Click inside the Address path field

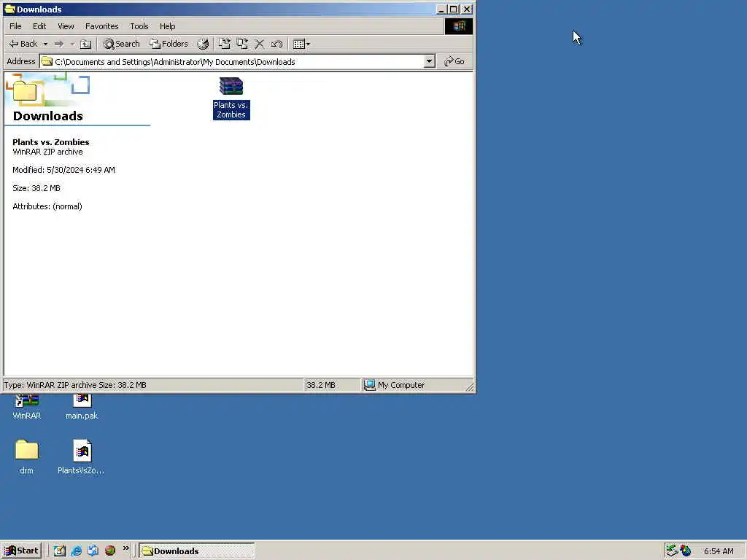tap(232, 62)
